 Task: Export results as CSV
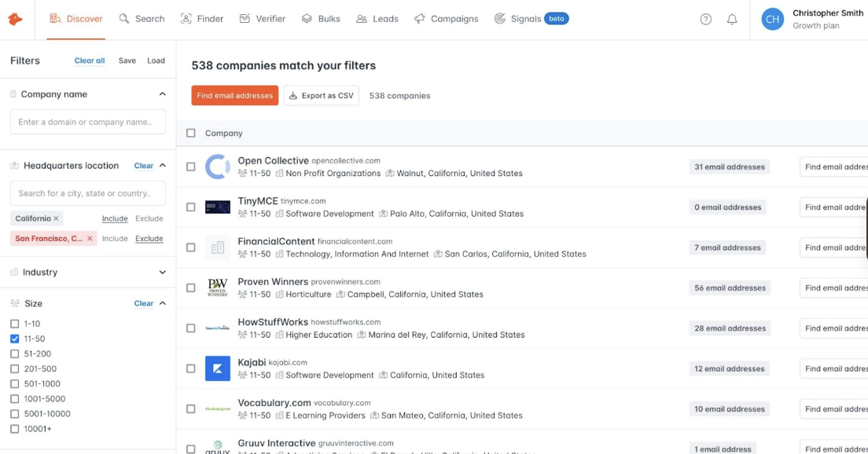tap(321, 95)
